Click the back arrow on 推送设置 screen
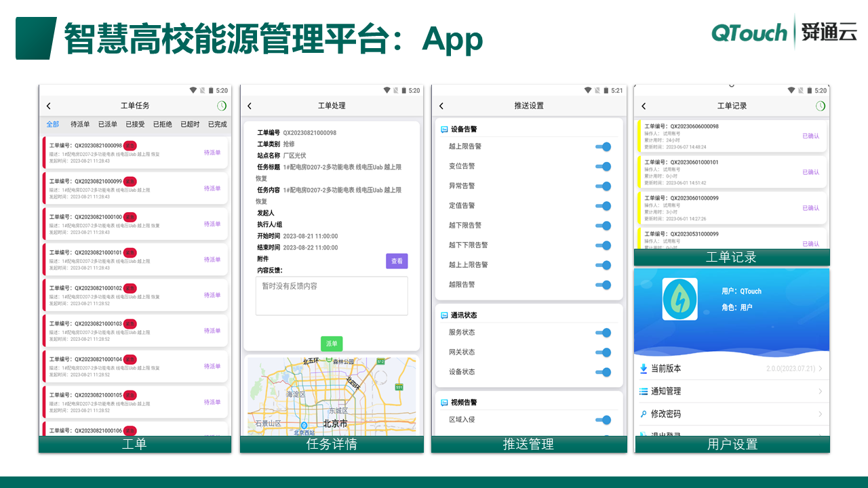868x488 pixels. 439,106
